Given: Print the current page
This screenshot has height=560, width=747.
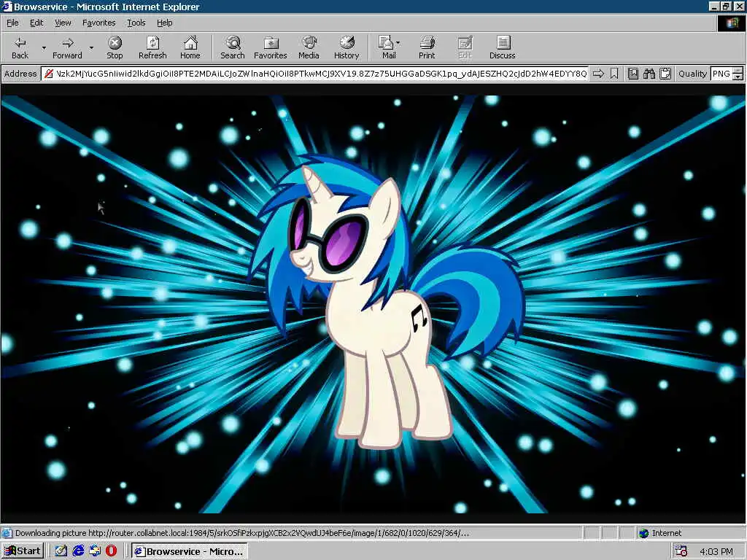Looking at the screenshot, I should [x=427, y=47].
